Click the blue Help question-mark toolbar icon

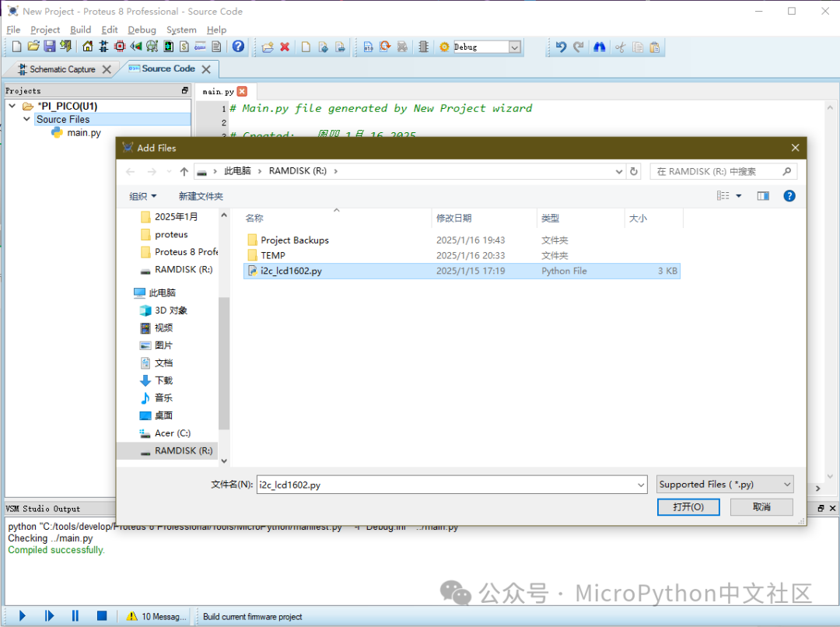[x=239, y=47]
